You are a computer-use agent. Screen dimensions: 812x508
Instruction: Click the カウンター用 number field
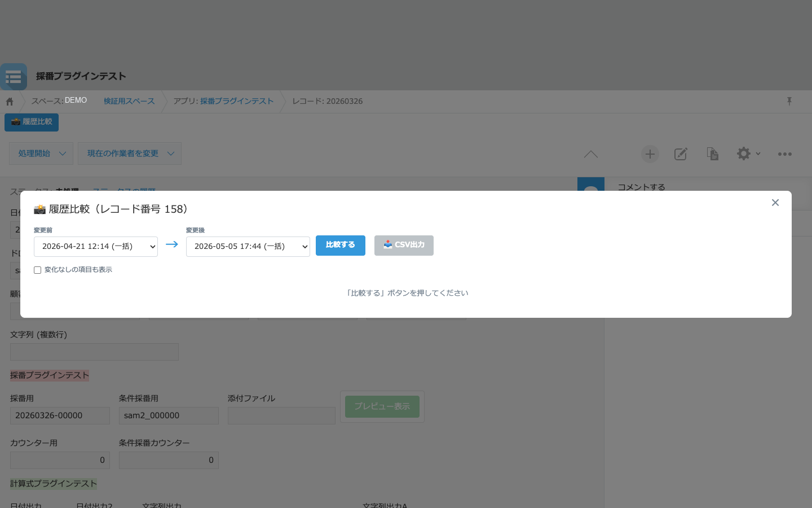click(60, 460)
